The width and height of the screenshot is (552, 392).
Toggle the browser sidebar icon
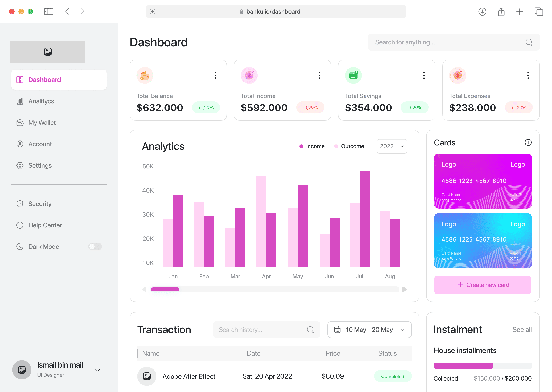(x=48, y=12)
